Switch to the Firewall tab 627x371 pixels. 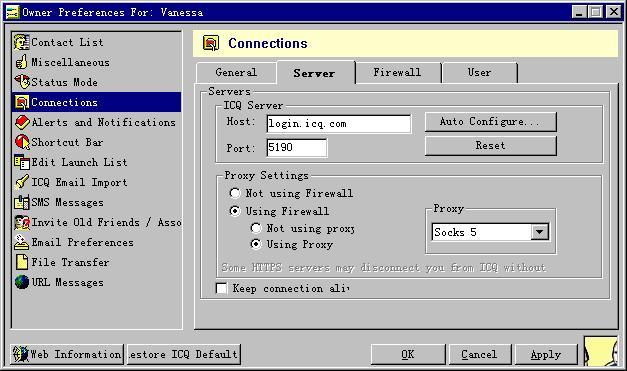point(397,72)
